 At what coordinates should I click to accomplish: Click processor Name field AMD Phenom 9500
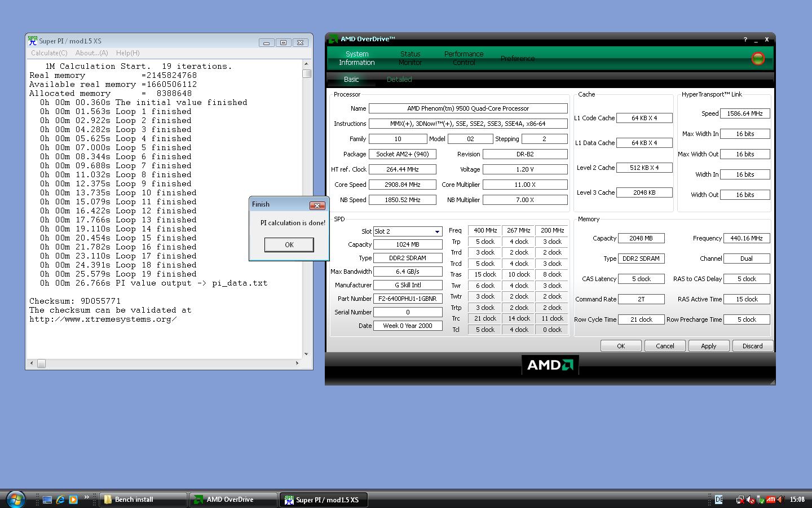[468, 108]
